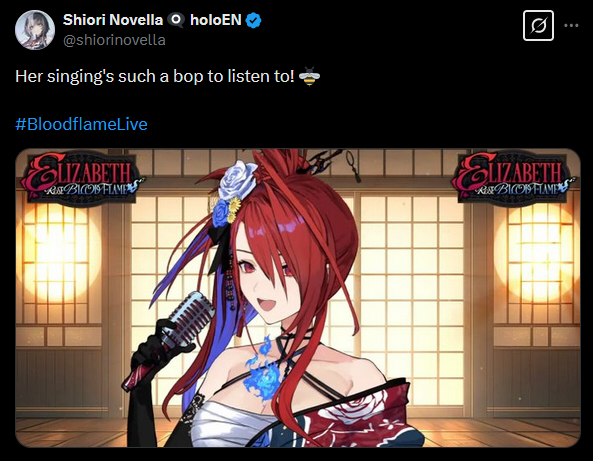593x461 pixels.
Task: Open the @shiorinovella handle link
Action: point(114,40)
